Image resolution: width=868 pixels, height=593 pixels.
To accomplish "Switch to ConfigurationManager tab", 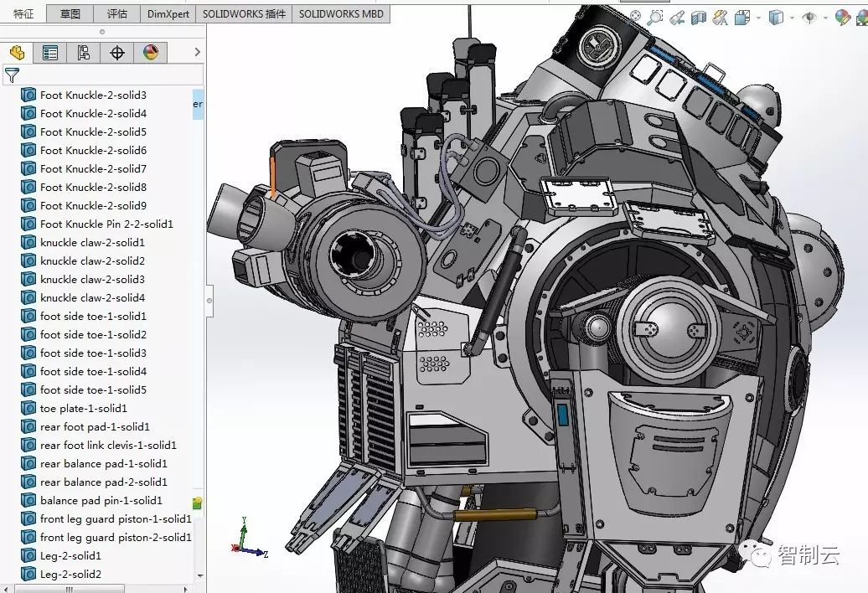I will tap(84, 53).
